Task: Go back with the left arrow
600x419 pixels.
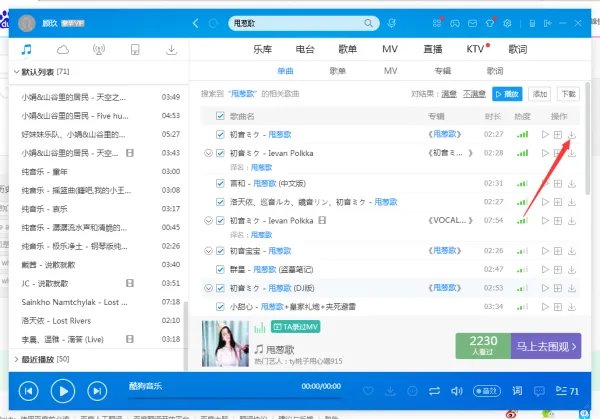Action: click(196, 23)
